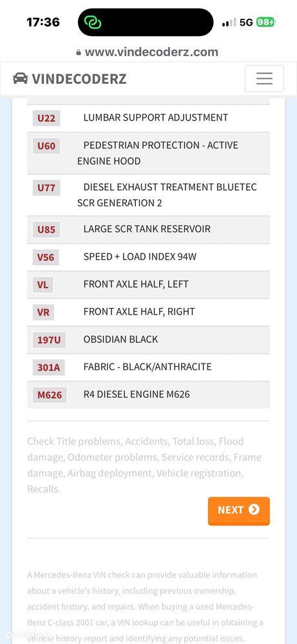Select the M626 engine code badge
Viewport: 297px width, 644px height.
[50, 395]
